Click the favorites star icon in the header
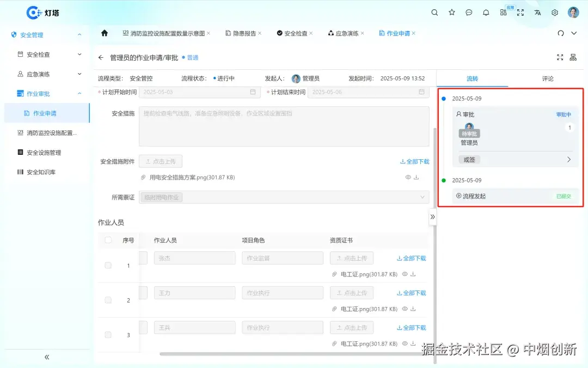The image size is (588, 368). click(x=451, y=13)
